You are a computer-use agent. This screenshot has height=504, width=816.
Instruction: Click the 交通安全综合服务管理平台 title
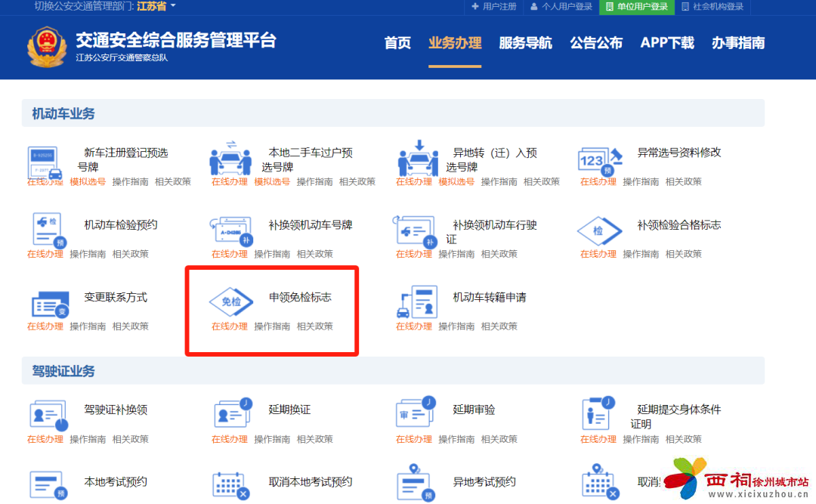176,40
